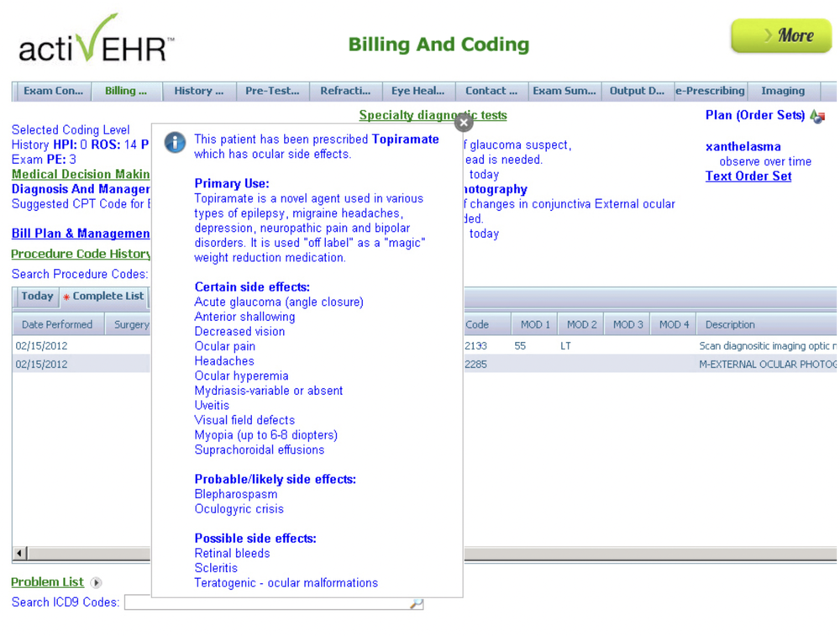Open the e-Prescribing tab
The height and width of the screenshot is (636, 840).
tap(710, 91)
